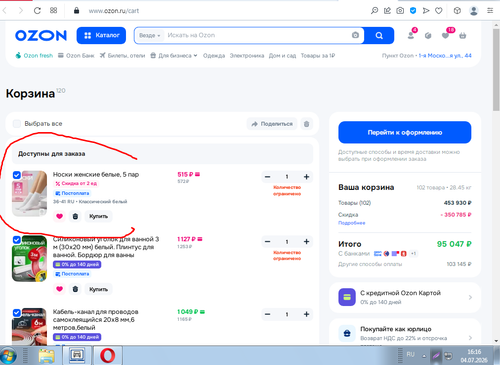Screen dimensions: 500x365
Task: Open the Носки женские белые product thumbnail
Action: (x=29, y=193)
